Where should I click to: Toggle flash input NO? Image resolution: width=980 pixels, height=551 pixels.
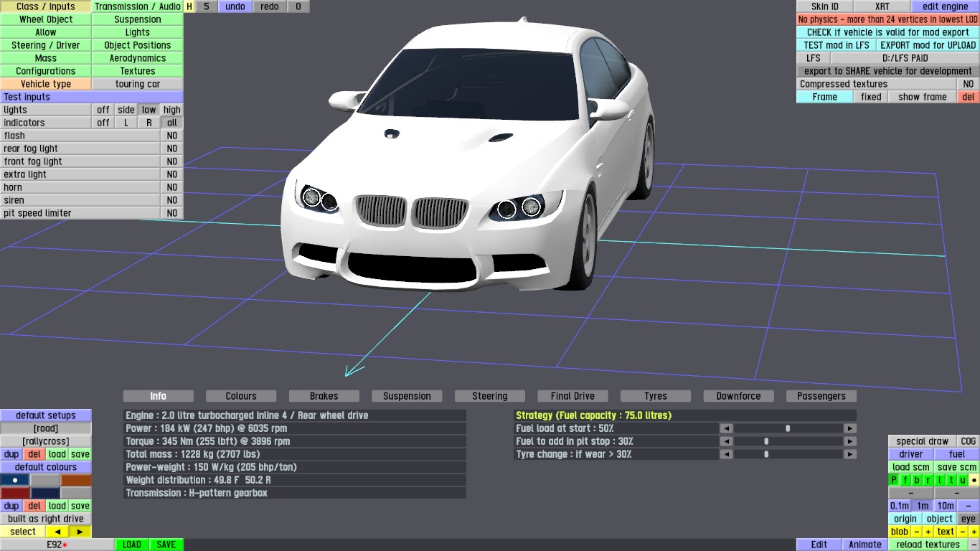click(x=172, y=136)
